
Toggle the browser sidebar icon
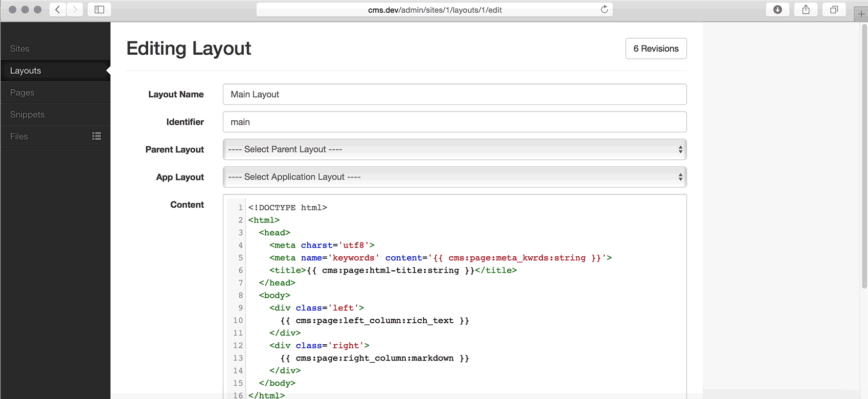99,10
